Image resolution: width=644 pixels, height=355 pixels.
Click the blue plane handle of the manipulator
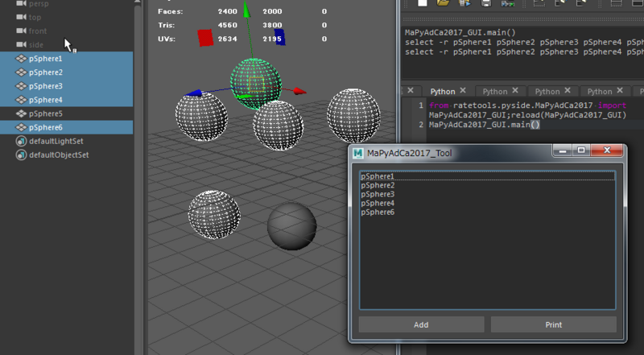point(279,37)
